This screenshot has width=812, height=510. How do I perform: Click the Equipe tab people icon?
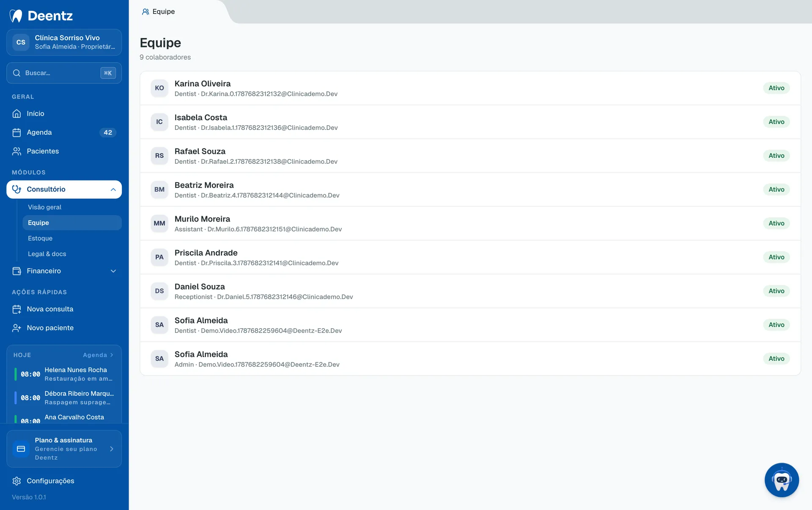145,11
